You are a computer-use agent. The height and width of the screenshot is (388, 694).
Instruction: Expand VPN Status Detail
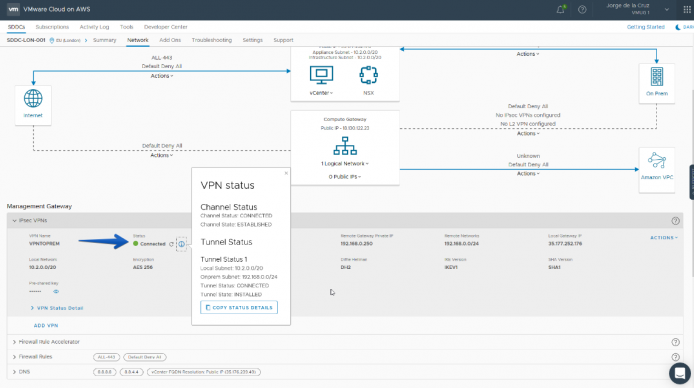click(x=57, y=308)
